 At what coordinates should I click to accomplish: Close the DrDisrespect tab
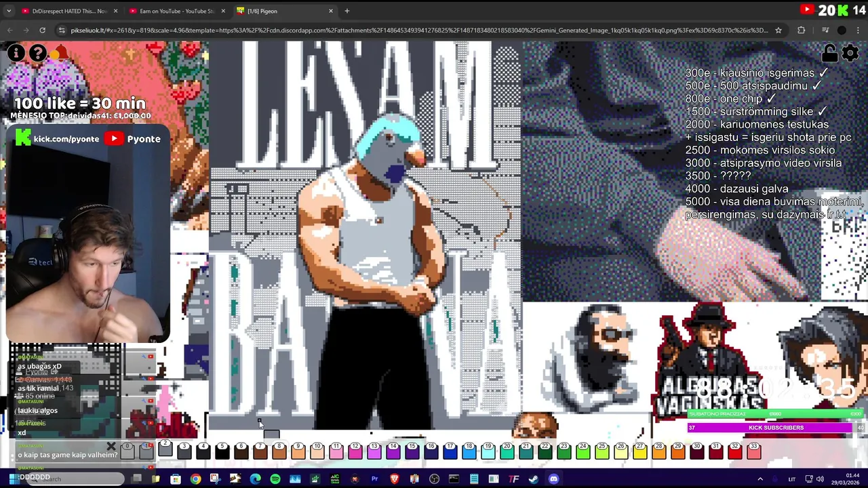click(x=115, y=11)
